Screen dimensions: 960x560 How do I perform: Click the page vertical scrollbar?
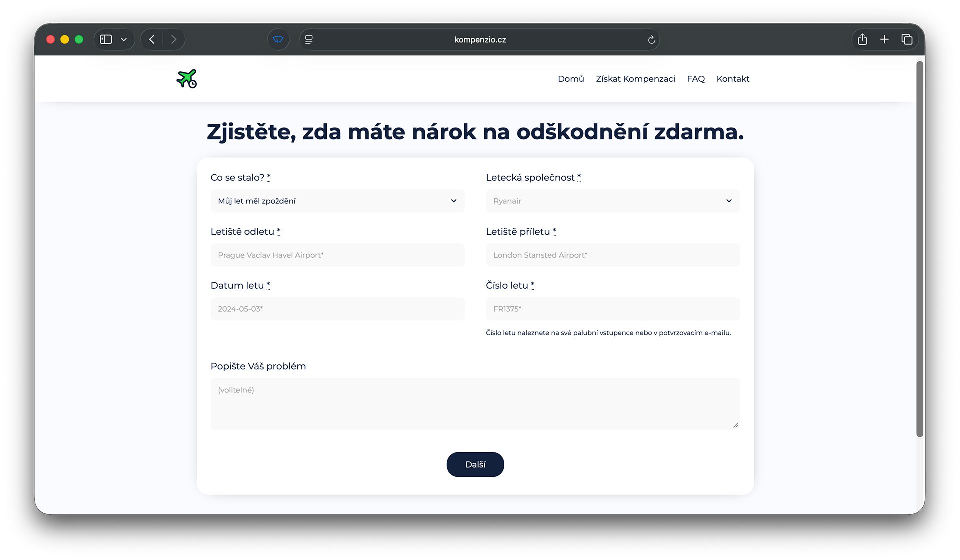[919, 249]
